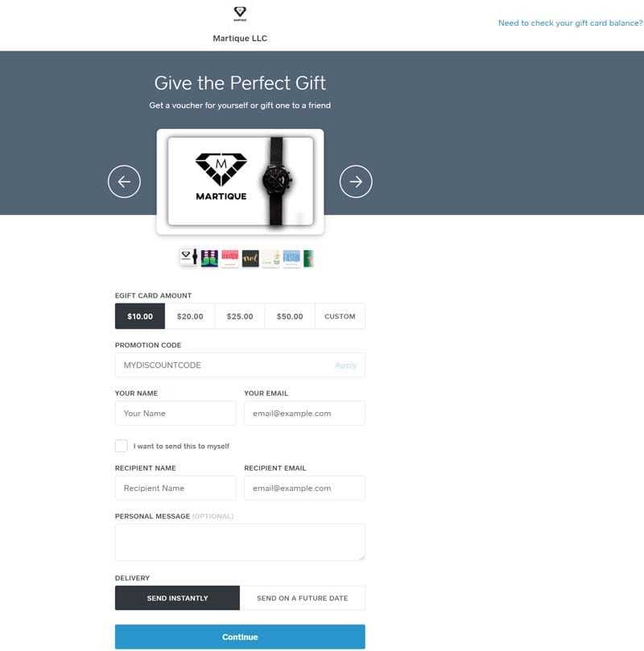Click into the Personal Message text area

[240, 542]
